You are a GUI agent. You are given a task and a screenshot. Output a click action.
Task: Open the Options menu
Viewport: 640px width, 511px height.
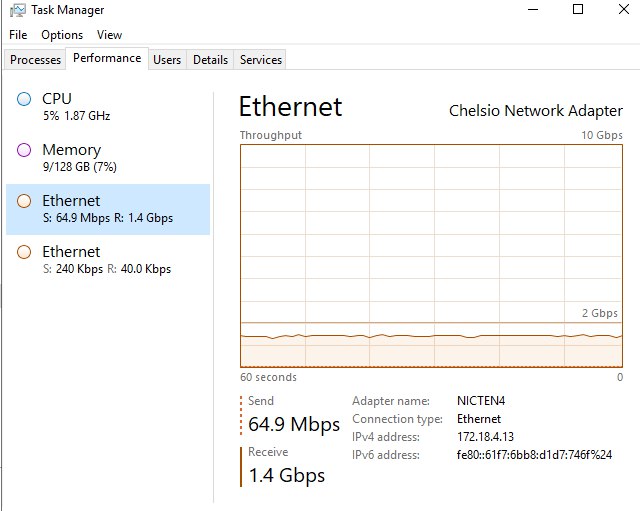pos(62,35)
